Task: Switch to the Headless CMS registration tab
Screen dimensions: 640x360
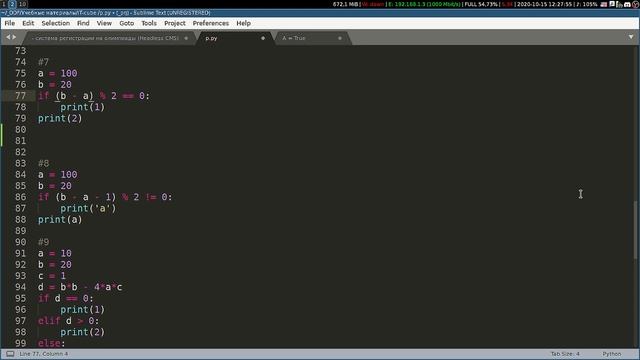Action: [x=109, y=38]
